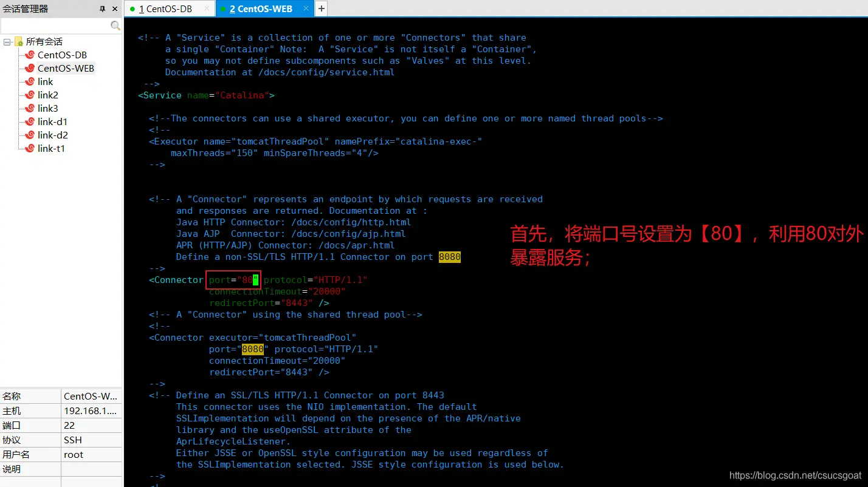Click maxThreads="150" in the terminal
Viewport: 868px width, 487px height.
[x=215, y=153]
